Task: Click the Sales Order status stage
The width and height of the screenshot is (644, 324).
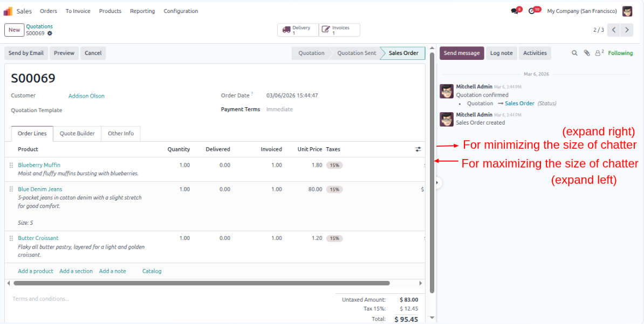Action: coord(403,53)
